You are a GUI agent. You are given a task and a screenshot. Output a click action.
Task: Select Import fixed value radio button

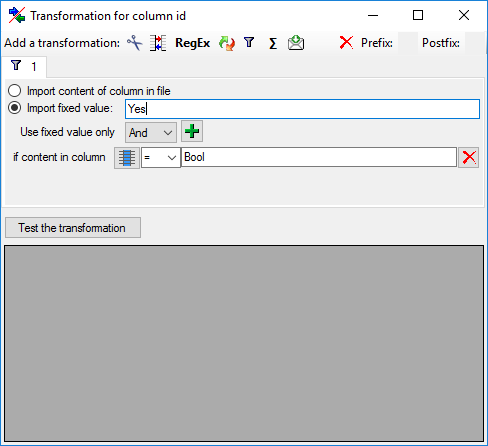15,108
